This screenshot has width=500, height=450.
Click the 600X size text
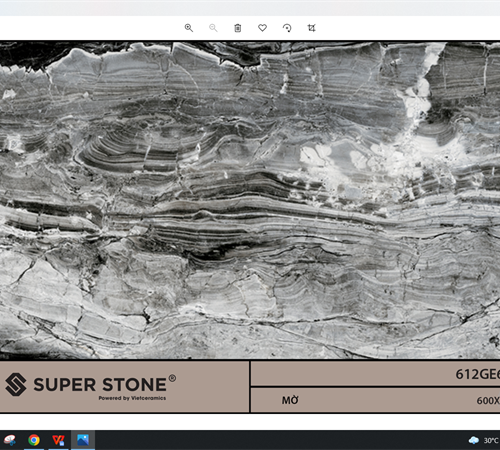tap(488, 400)
